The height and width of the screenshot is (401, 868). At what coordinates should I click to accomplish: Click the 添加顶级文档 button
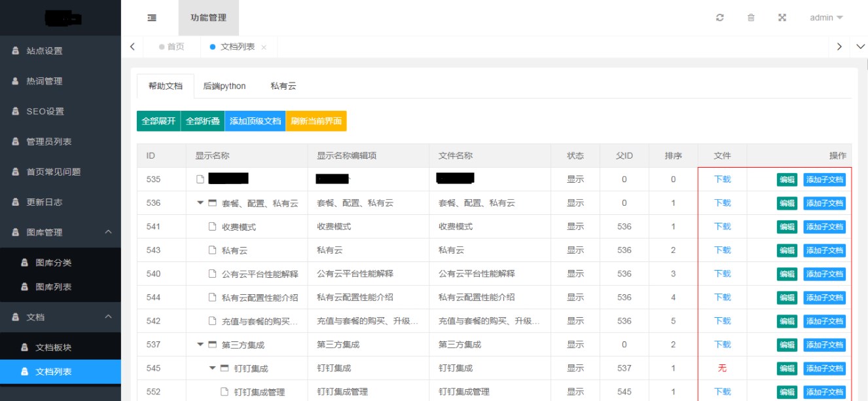pos(255,121)
